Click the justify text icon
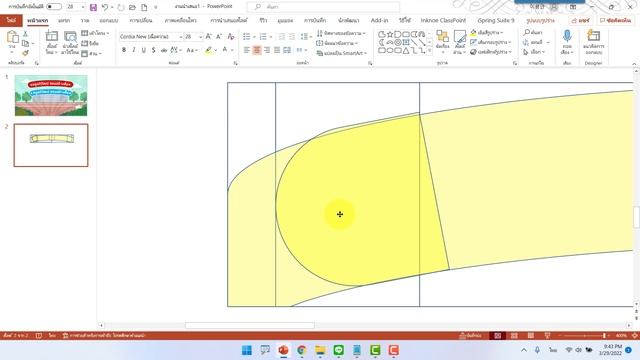The image size is (640, 360). click(277, 50)
